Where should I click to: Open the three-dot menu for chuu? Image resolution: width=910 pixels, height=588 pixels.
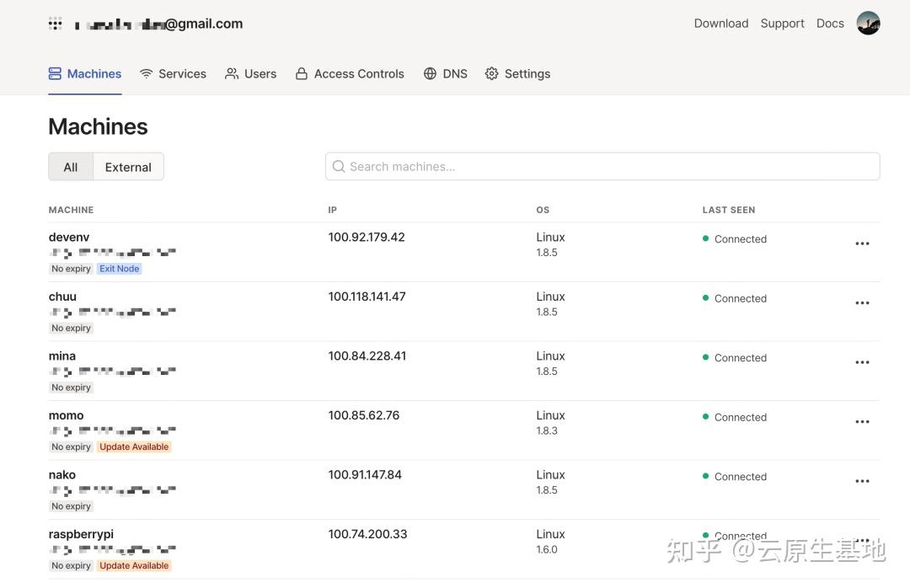pos(862,303)
